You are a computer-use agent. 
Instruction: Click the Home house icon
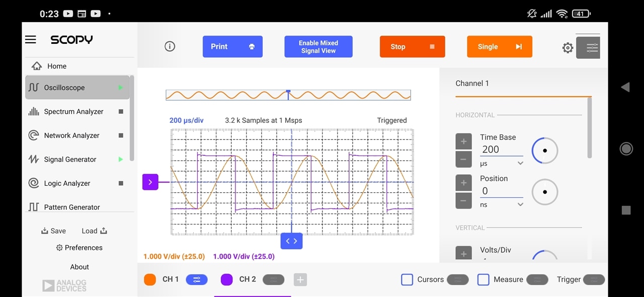(x=37, y=66)
